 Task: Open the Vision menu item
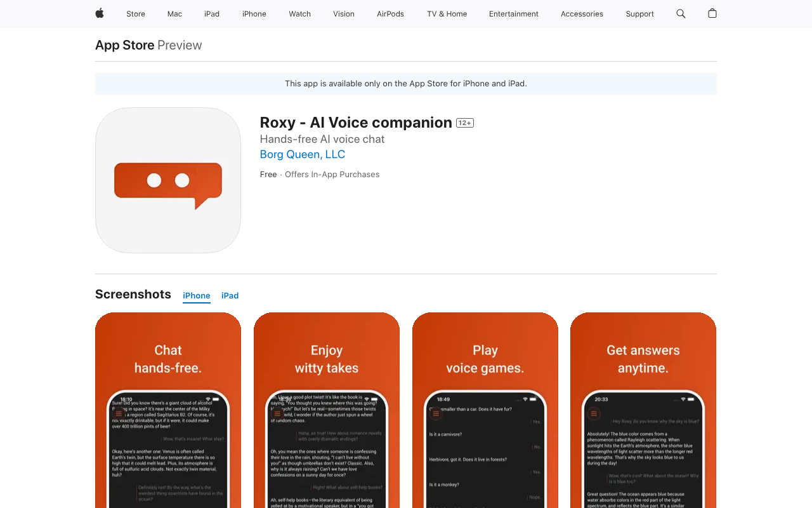click(x=344, y=14)
